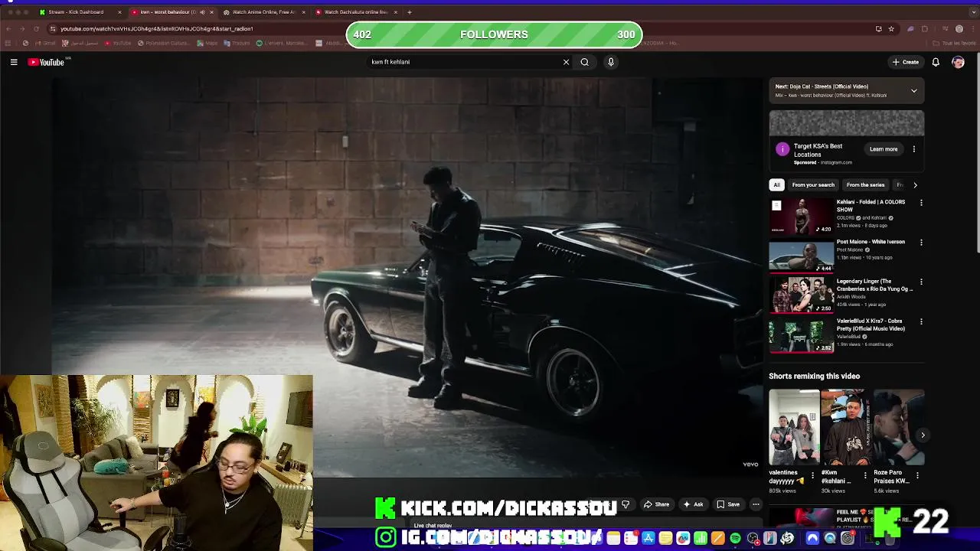Click the Ask button below the video
Viewport: 980px width, 551px height.
click(x=693, y=504)
